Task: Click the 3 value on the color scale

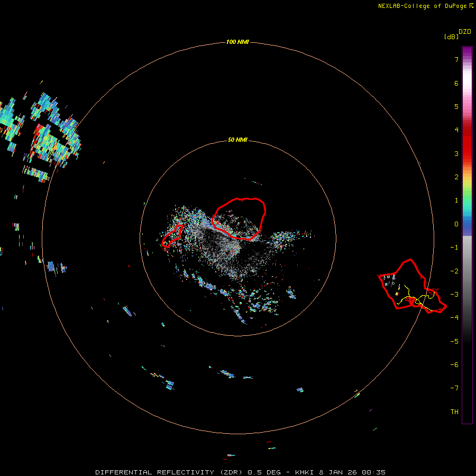Action: (456, 153)
